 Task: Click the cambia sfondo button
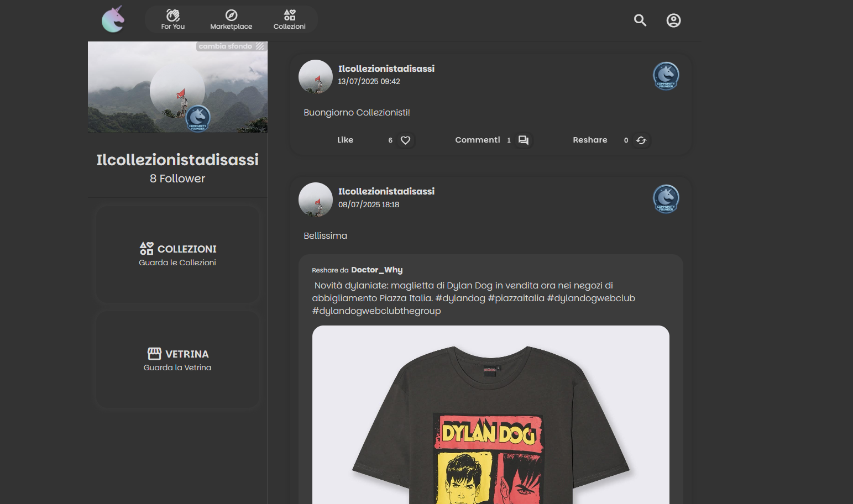click(232, 46)
